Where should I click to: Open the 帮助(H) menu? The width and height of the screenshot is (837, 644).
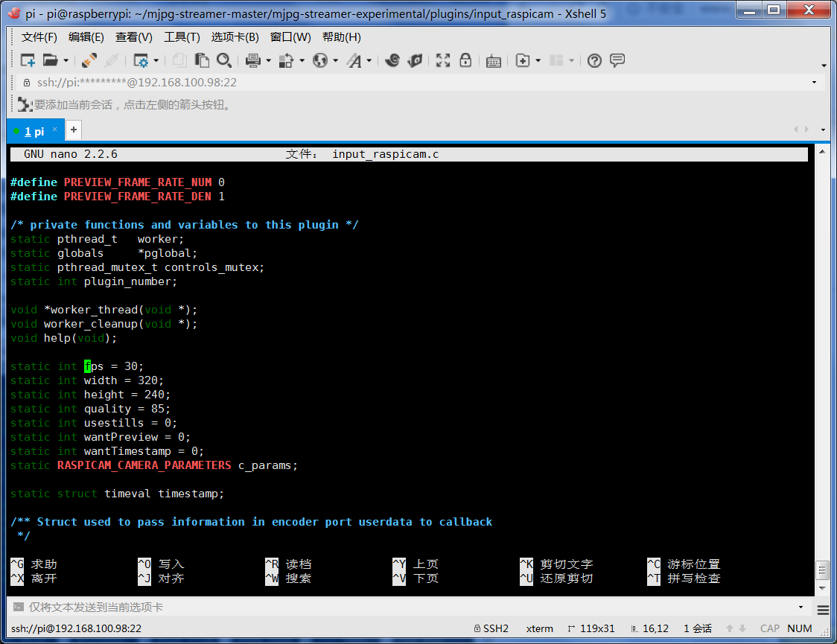pyautogui.click(x=342, y=36)
